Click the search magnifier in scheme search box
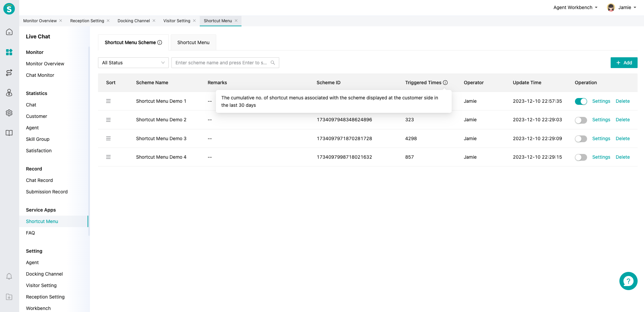This screenshot has width=644, height=312. 273,63
